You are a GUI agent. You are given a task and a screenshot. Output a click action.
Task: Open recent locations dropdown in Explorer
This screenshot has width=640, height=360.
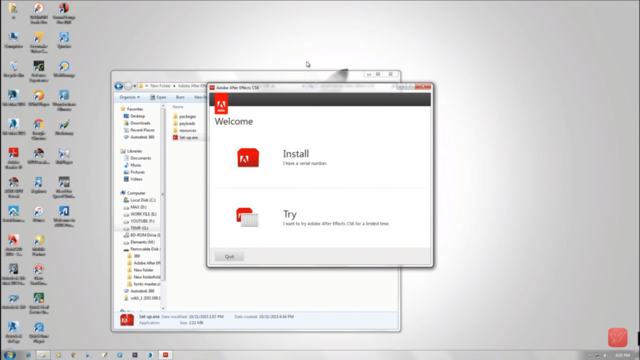135,86
